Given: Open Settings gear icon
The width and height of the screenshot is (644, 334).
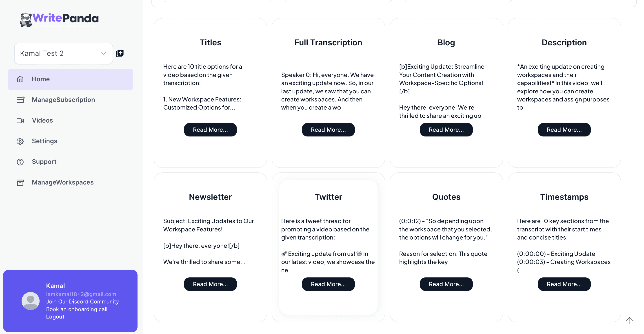Looking at the screenshot, I should pos(20,141).
